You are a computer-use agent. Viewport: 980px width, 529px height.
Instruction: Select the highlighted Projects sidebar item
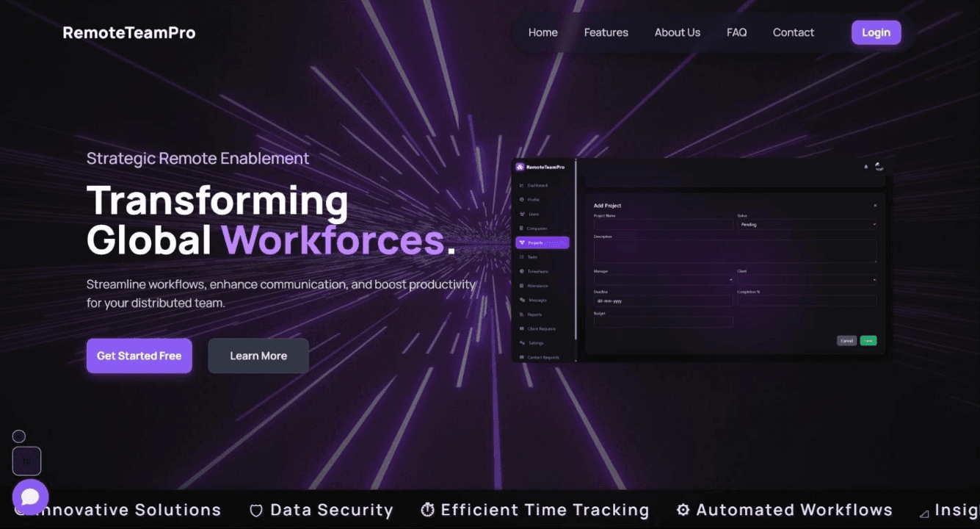(542, 242)
